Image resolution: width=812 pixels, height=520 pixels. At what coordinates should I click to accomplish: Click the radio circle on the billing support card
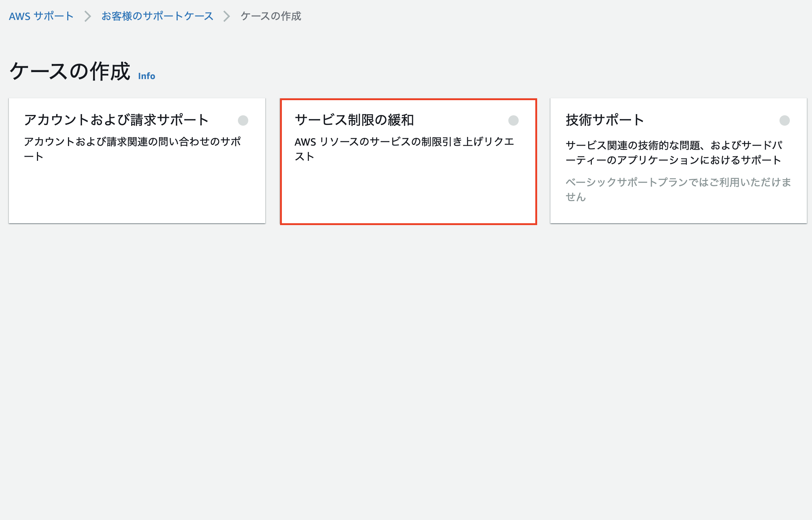(x=243, y=120)
